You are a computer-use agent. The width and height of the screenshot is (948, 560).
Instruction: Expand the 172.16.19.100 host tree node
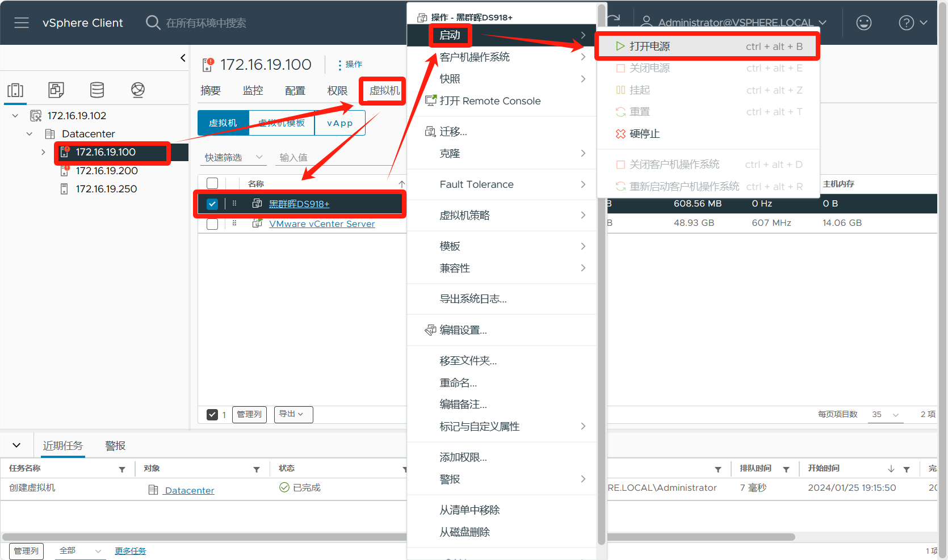[43, 152]
